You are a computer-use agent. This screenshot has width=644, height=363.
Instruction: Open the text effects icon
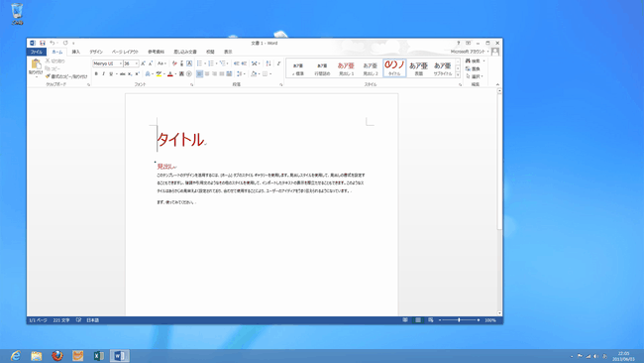pyautogui.click(x=148, y=74)
